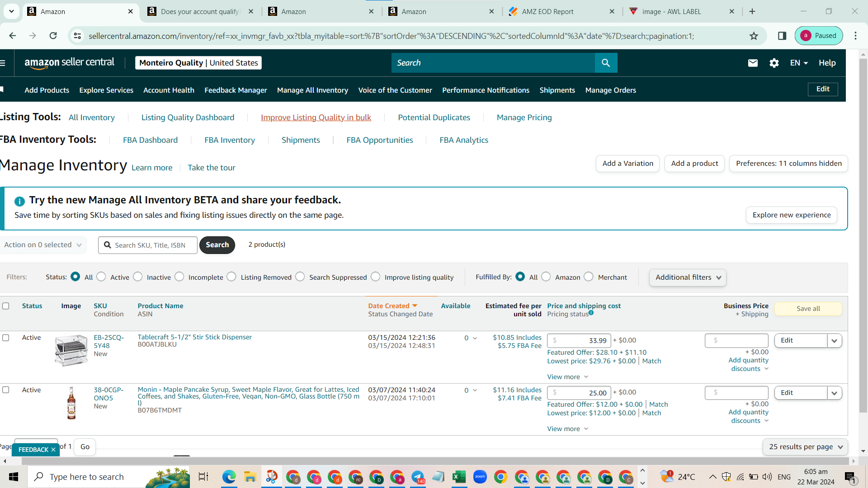Screen dimensions: 868x488
Task: Open a new browser tab with plus icon
Action: (x=752, y=11)
